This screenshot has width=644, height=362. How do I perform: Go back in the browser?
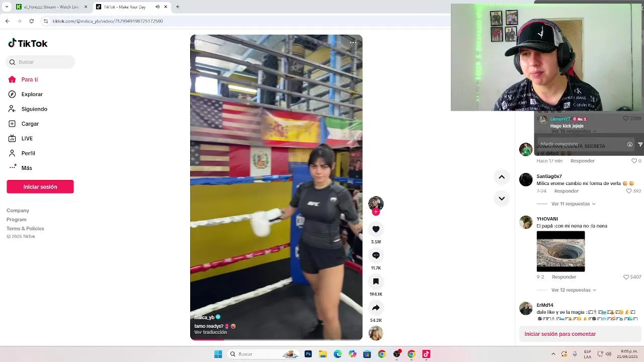click(x=8, y=21)
